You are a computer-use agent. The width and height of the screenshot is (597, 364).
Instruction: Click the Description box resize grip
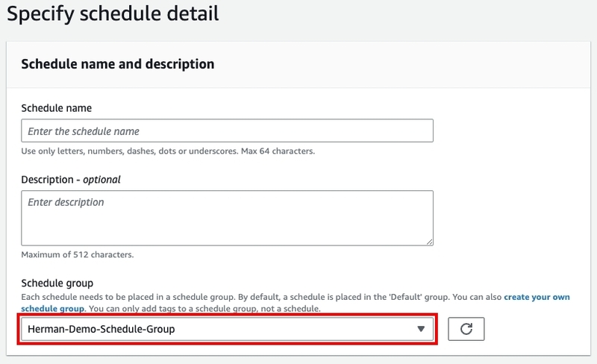430,242
